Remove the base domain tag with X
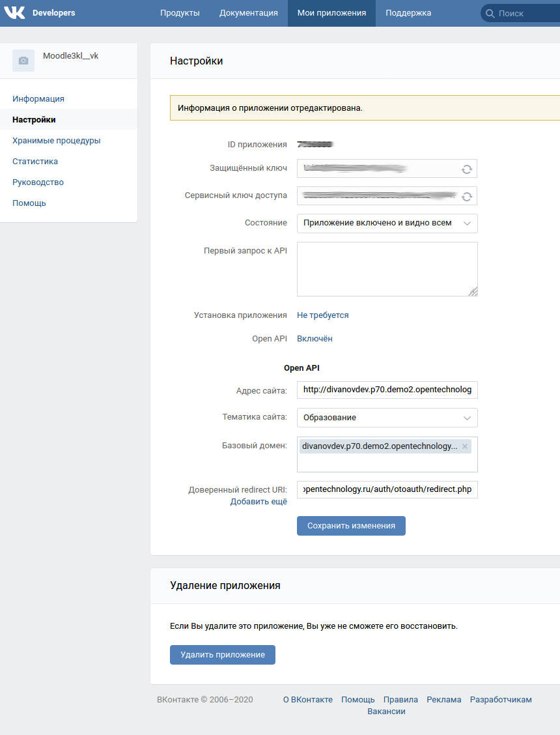The width and height of the screenshot is (560, 735). click(x=465, y=446)
